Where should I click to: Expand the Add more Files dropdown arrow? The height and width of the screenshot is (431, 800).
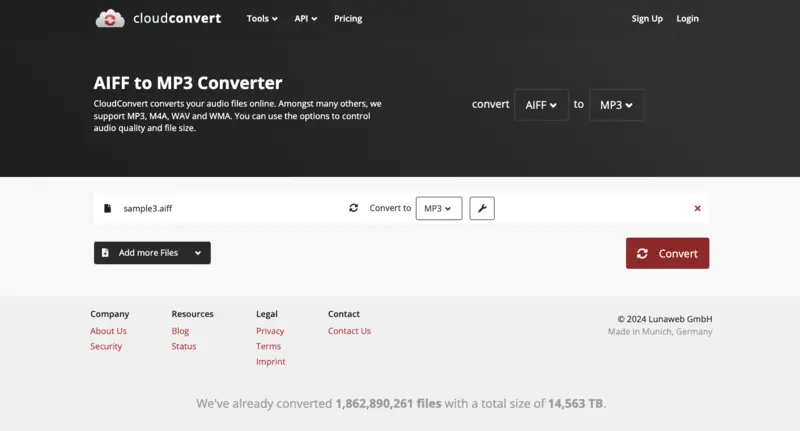198,253
